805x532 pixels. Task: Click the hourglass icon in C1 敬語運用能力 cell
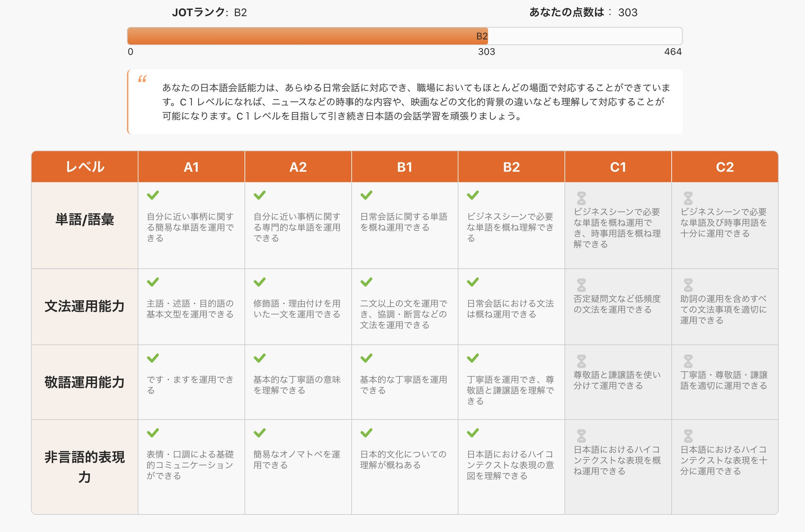tap(581, 362)
